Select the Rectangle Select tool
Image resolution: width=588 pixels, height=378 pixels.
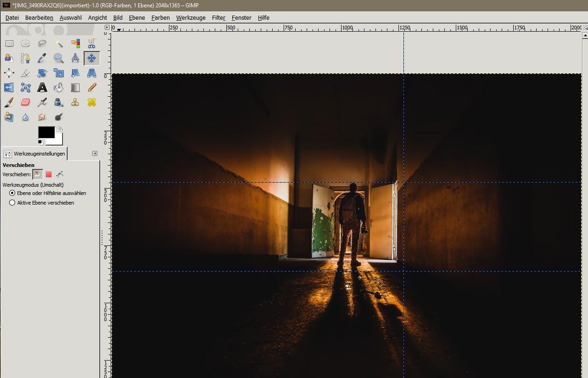pos(9,44)
